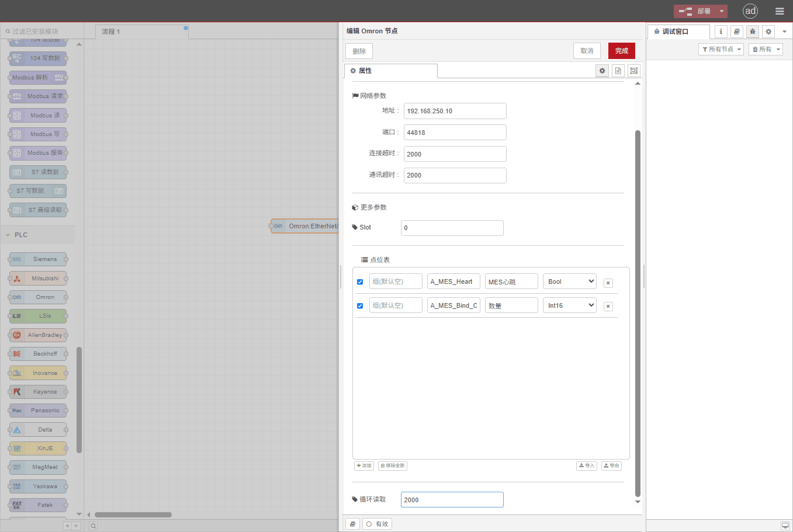Disable the A_MES_Bind_C point row
Viewport: 793px width, 532px height.
pyautogui.click(x=360, y=305)
